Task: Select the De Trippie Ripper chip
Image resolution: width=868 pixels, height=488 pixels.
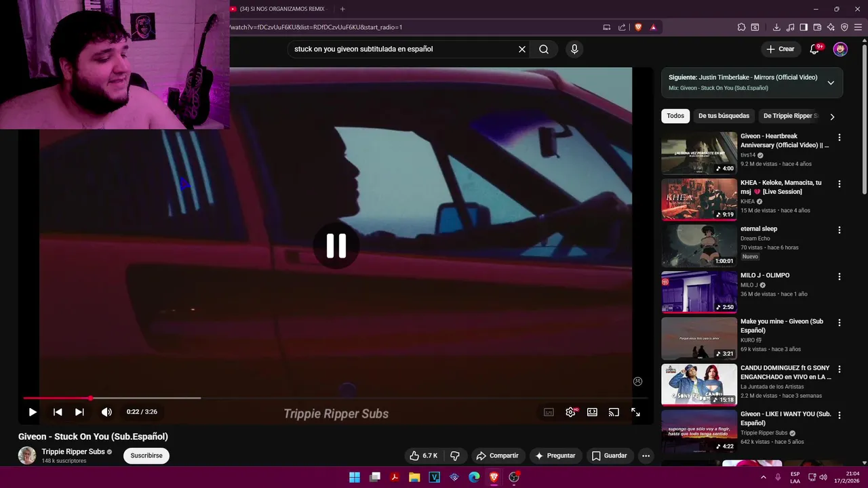Action: [x=789, y=116]
